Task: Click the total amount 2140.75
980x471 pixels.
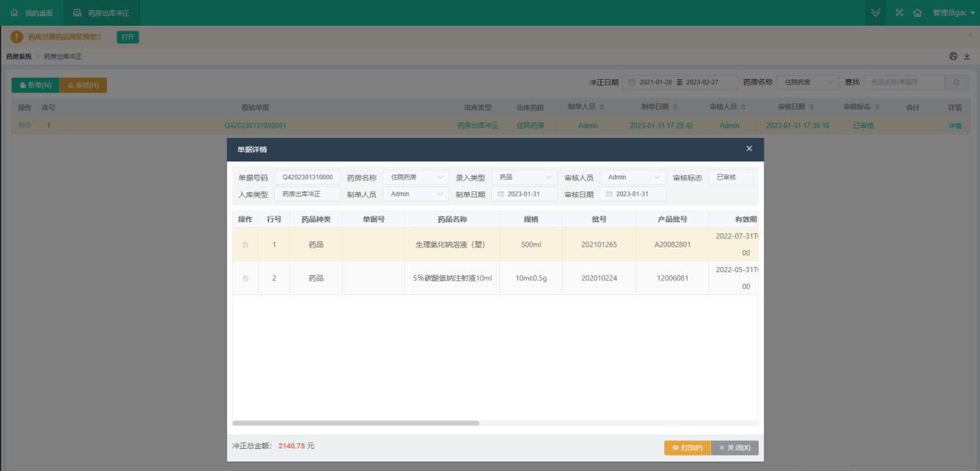Action: pyautogui.click(x=291, y=446)
